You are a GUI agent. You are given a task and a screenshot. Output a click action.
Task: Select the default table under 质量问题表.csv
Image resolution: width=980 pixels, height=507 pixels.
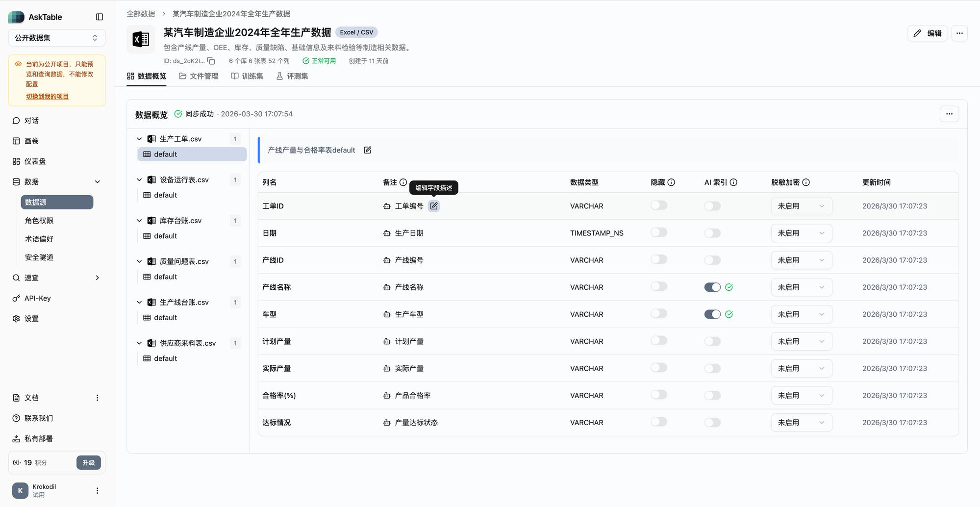tap(165, 277)
